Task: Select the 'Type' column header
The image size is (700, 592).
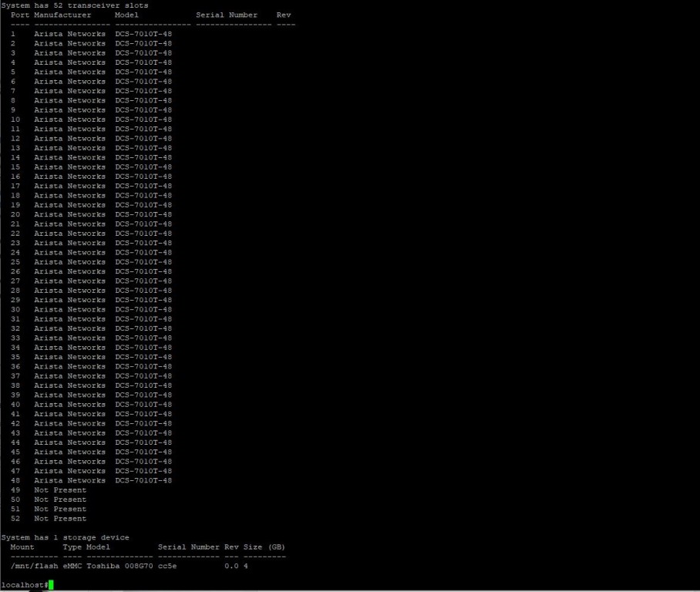Action: click(x=72, y=547)
